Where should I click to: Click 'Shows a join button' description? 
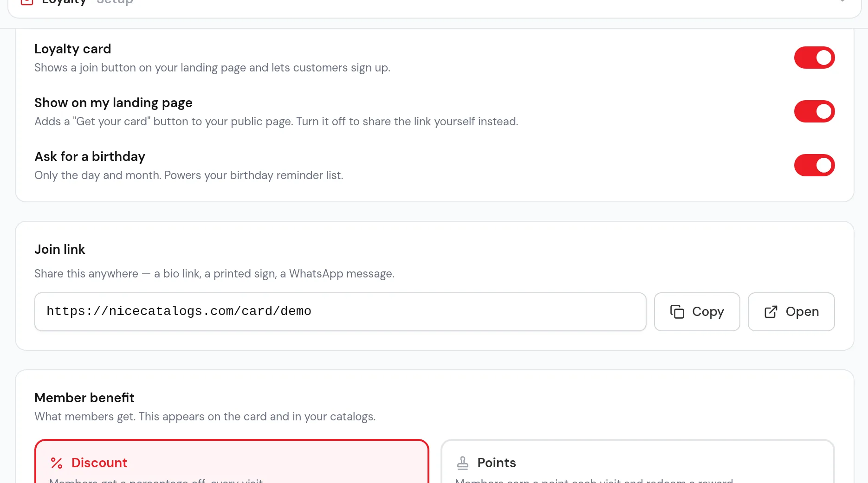213,68
